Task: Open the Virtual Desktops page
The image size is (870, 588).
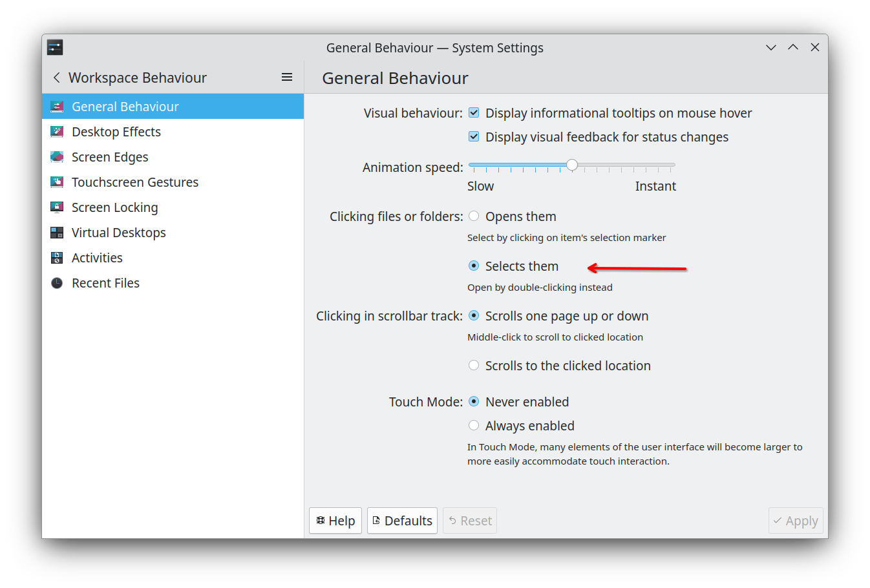Action: [x=119, y=233]
